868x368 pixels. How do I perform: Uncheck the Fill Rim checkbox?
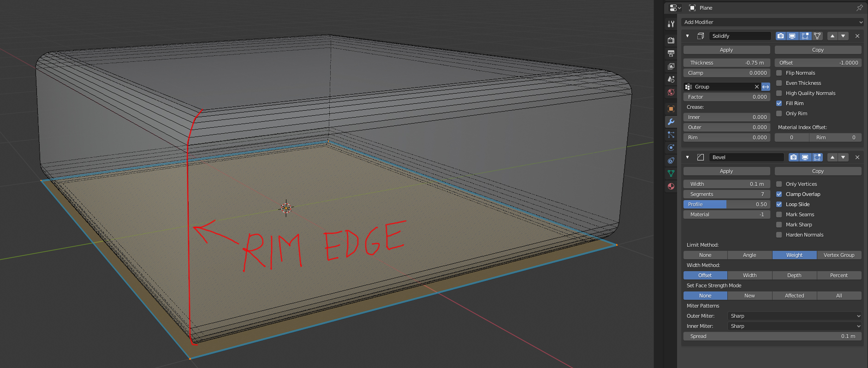point(779,103)
